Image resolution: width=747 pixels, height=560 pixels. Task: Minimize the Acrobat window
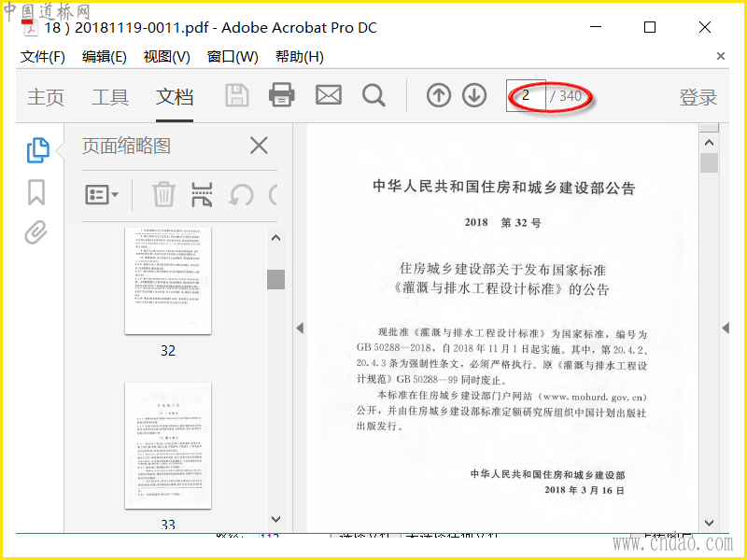[x=596, y=27]
